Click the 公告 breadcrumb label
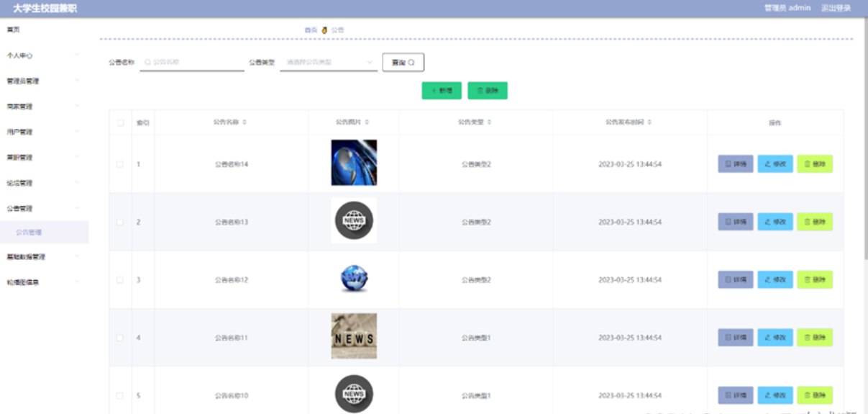 coord(337,30)
